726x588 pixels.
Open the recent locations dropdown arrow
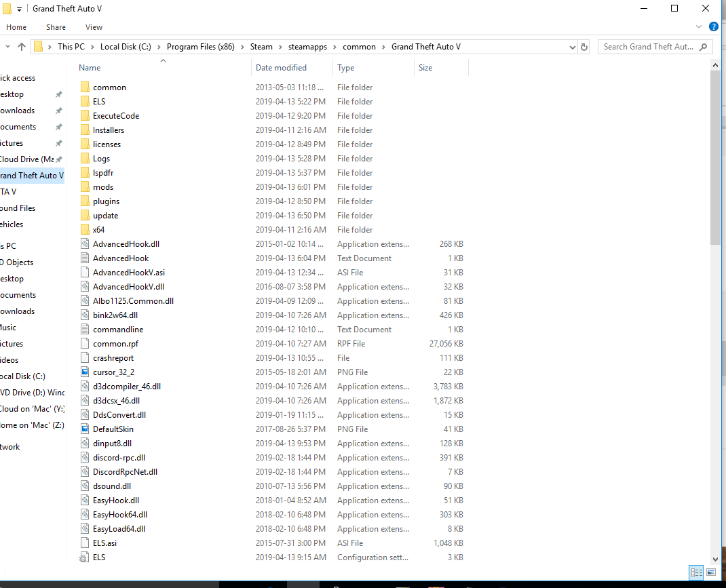(x=7, y=47)
